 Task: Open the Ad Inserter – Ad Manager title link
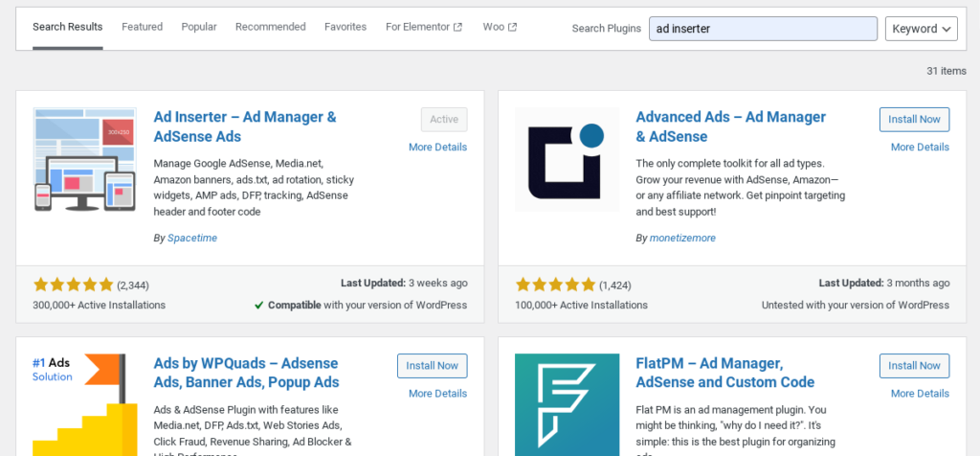[x=245, y=126]
